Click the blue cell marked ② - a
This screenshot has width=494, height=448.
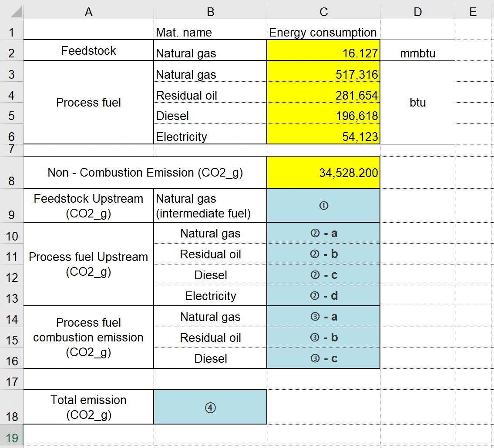(x=323, y=233)
